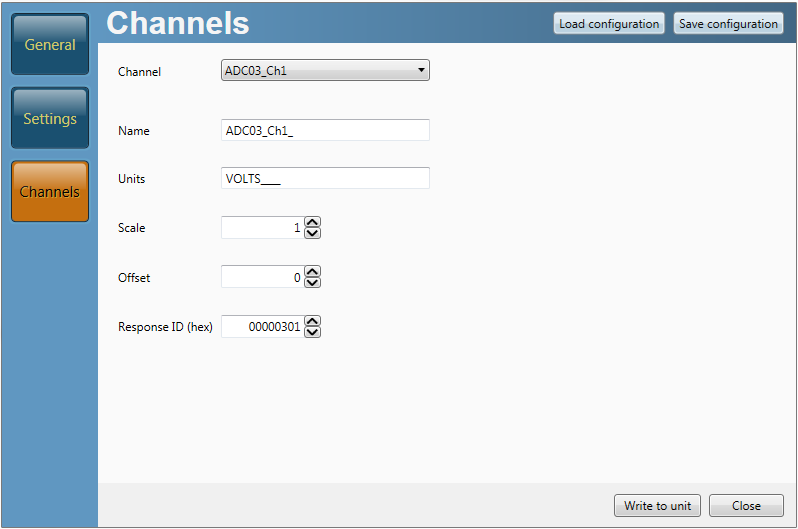
Task: Raise the Response ID with up arrow
Action: [312, 321]
